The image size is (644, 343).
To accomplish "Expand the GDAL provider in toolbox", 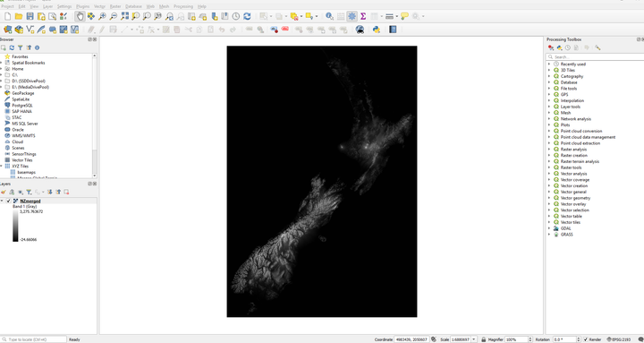I will [x=549, y=228].
